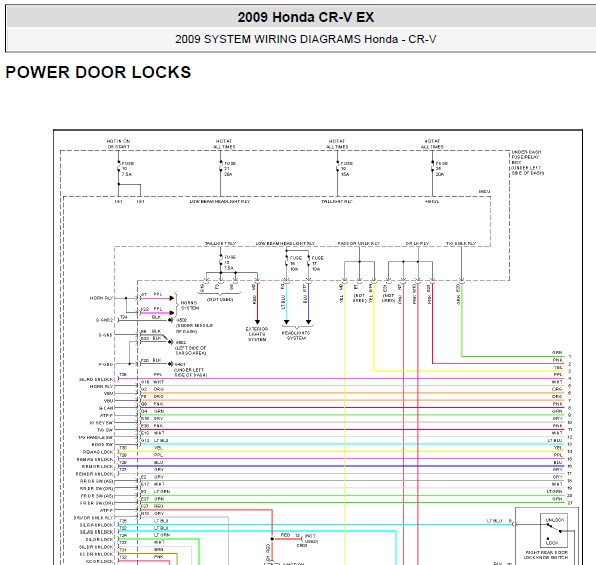Click the 'DR LK RLY' label
596x565 pixels.
[x=417, y=243]
